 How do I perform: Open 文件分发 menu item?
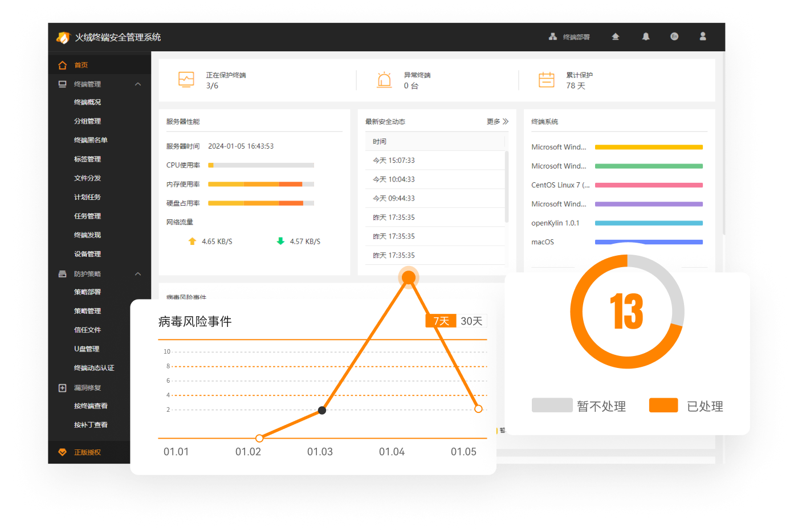pos(87,178)
